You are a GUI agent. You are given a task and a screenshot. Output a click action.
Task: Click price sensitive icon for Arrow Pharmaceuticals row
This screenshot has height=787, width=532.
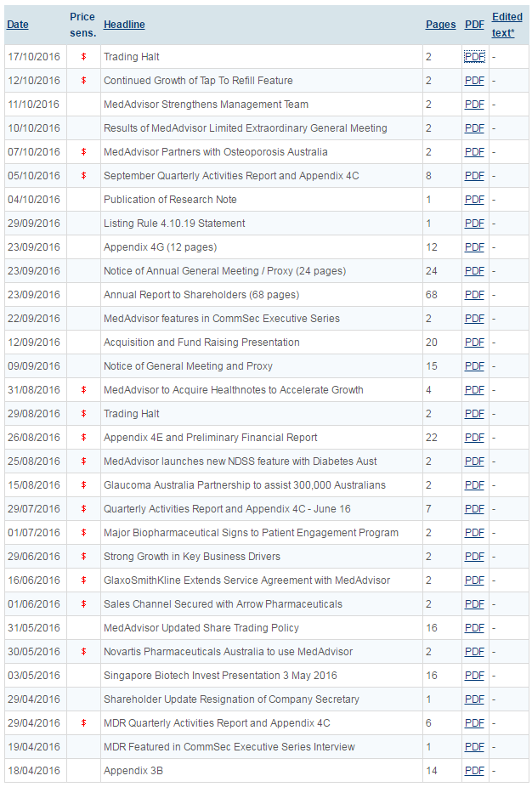83,603
